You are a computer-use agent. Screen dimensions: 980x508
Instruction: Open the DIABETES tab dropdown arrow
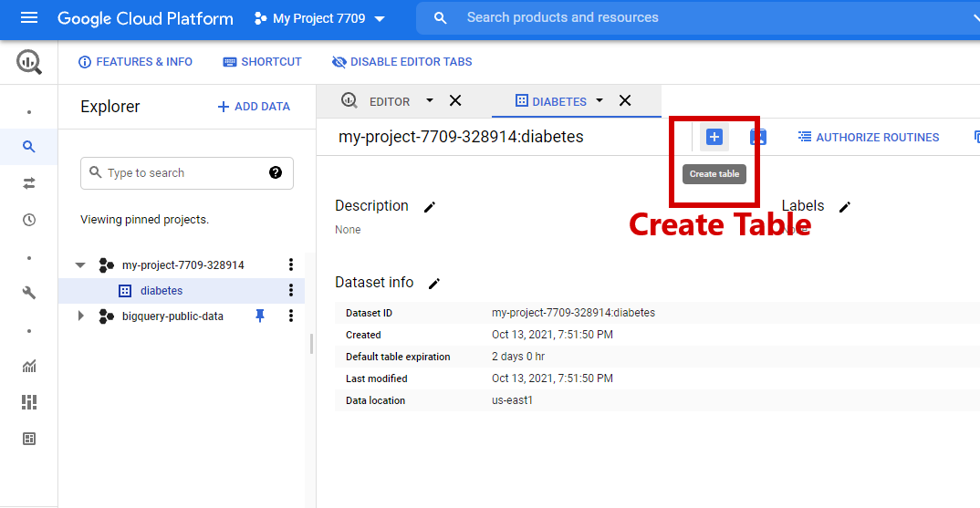599,100
